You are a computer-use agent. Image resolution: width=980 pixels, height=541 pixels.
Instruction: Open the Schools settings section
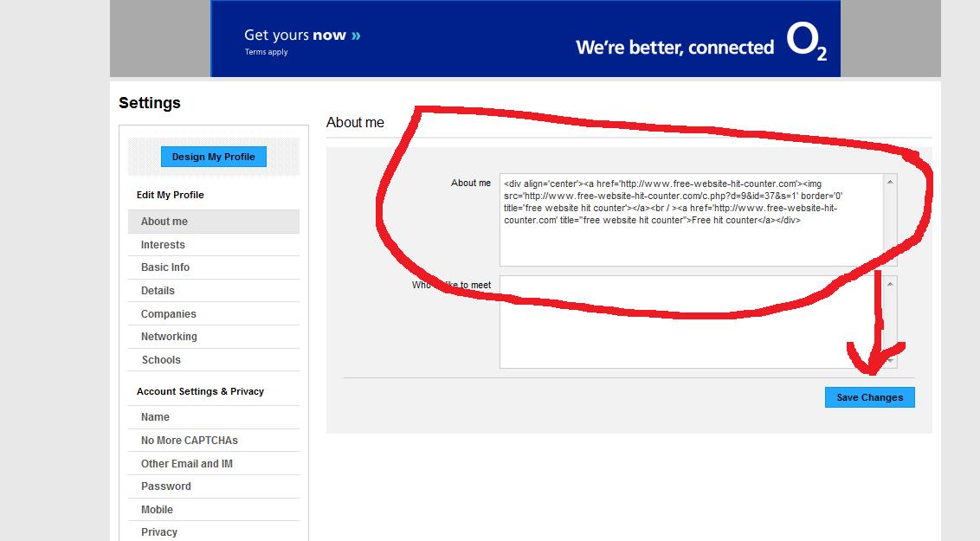coord(214,360)
